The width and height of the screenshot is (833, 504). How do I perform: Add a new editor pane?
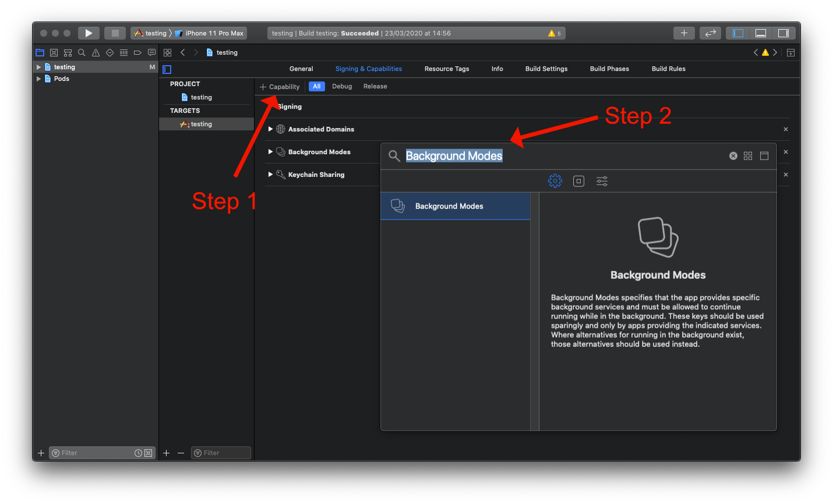(790, 52)
